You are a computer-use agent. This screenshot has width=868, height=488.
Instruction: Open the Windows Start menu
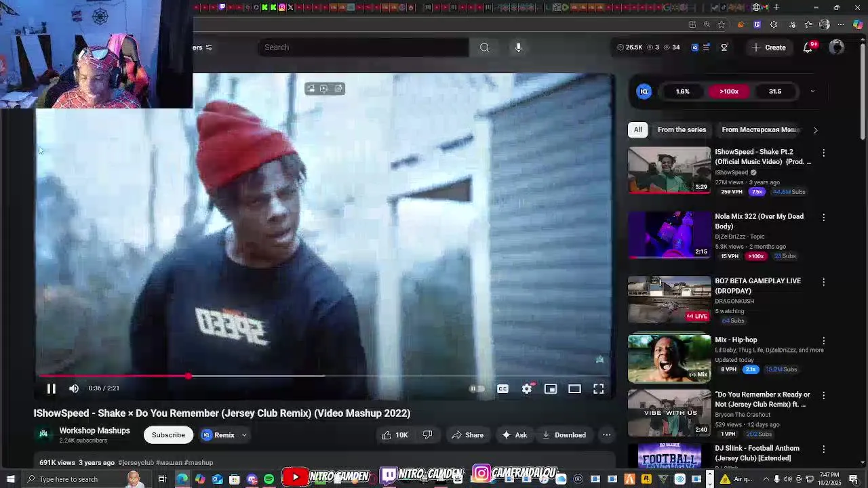(x=11, y=479)
